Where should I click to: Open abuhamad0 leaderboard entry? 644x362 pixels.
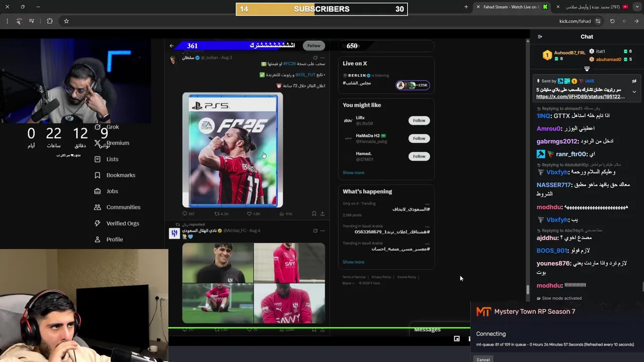[608, 59]
